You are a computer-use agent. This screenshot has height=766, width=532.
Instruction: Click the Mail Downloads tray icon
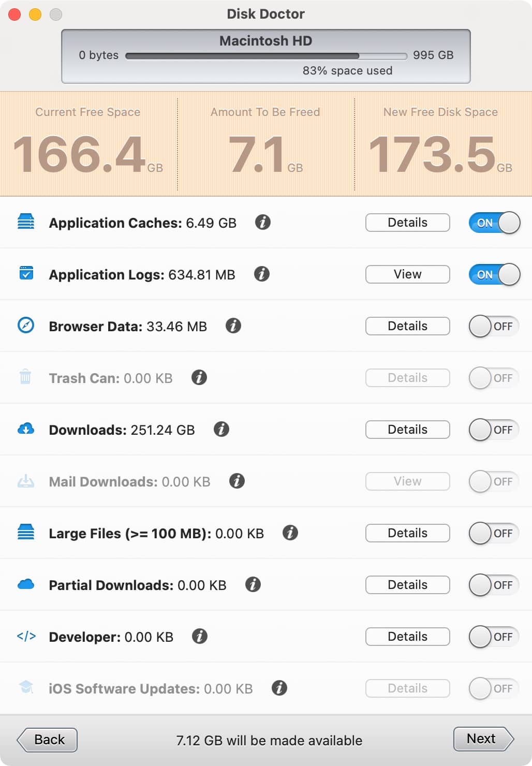(26, 481)
